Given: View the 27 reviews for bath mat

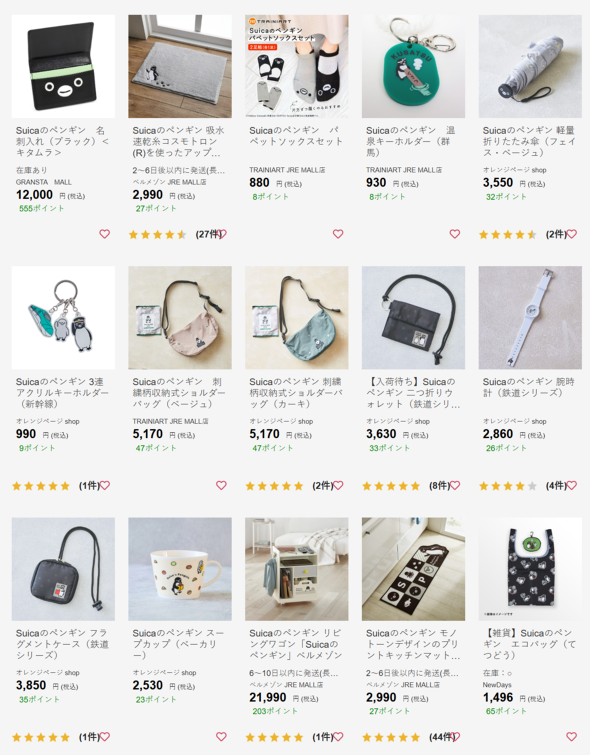Looking at the screenshot, I should pyautogui.click(x=209, y=234).
